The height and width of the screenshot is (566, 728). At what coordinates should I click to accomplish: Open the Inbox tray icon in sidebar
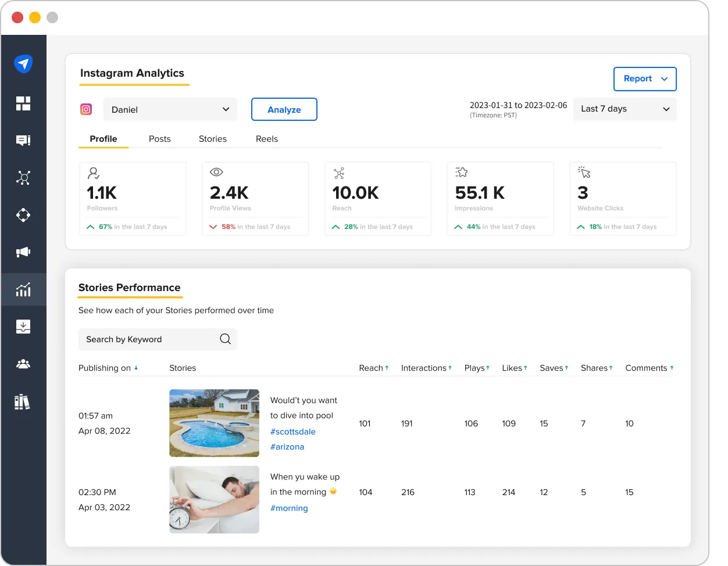(23, 327)
